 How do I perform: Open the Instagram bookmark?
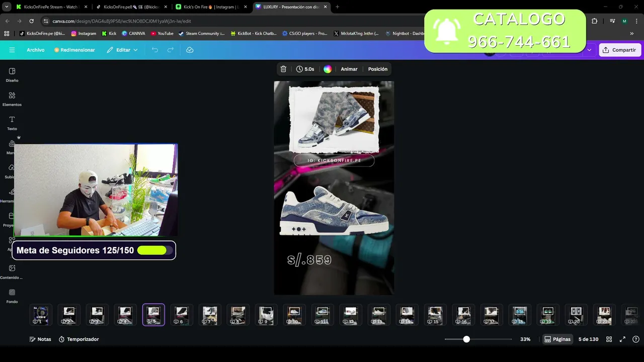[83, 34]
